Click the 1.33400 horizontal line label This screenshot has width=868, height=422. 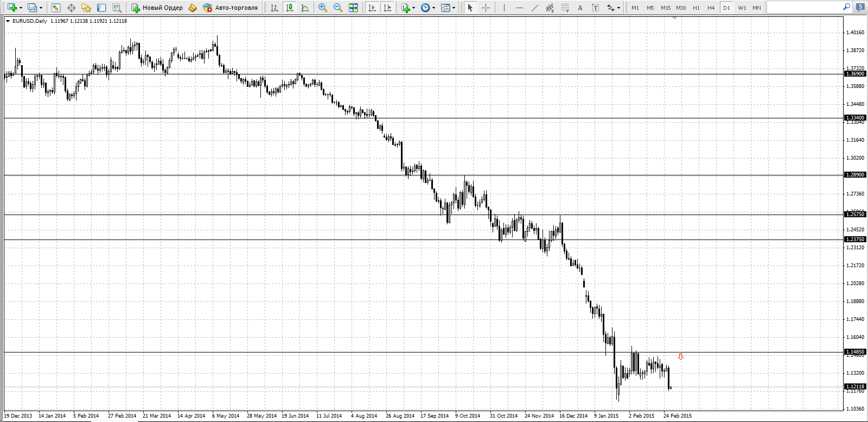tap(856, 118)
